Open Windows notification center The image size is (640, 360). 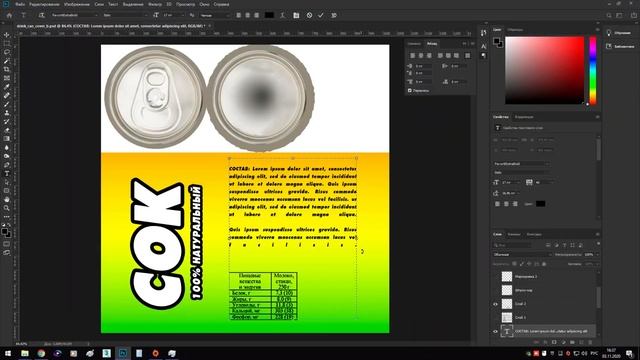[629, 353]
